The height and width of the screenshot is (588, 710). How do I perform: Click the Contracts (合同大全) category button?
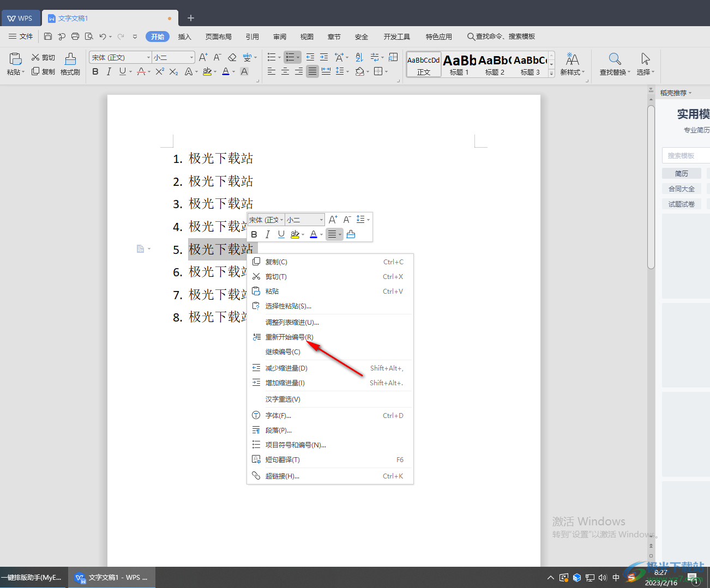point(682,189)
